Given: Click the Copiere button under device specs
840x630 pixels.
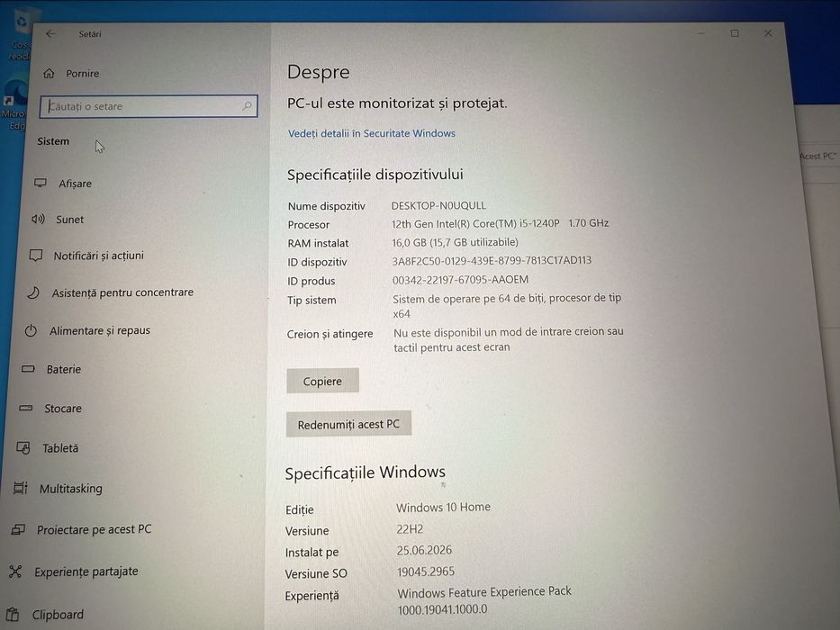Looking at the screenshot, I should click(x=322, y=381).
